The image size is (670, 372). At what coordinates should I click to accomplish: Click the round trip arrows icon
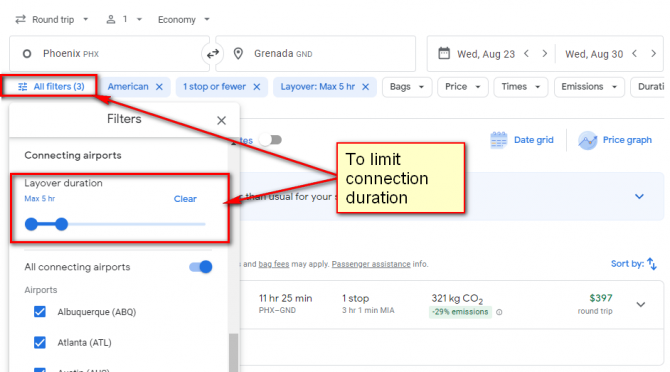(x=20, y=20)
